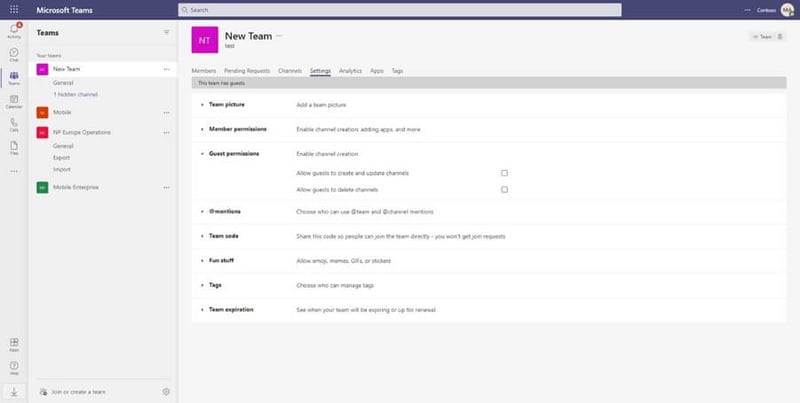Open Calls in the sidebar
The height and width of the screenshot is (403, 800).
[x=14, y=125]
